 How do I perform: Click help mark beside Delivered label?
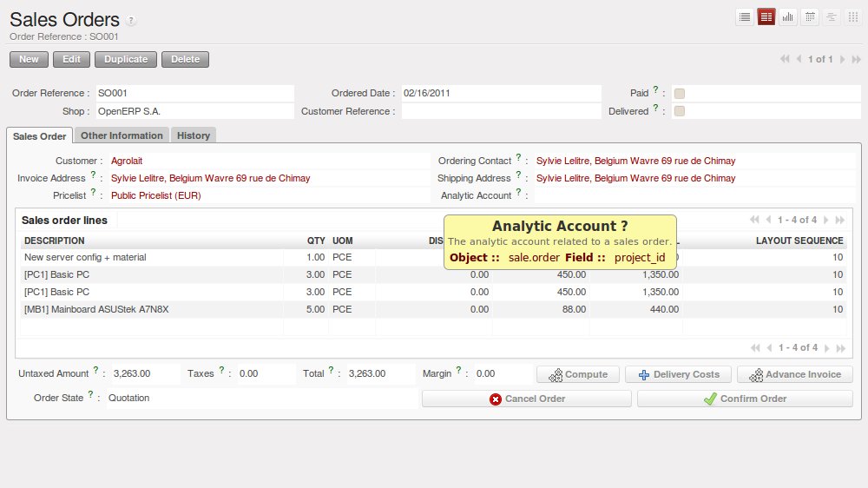[655, 108]
